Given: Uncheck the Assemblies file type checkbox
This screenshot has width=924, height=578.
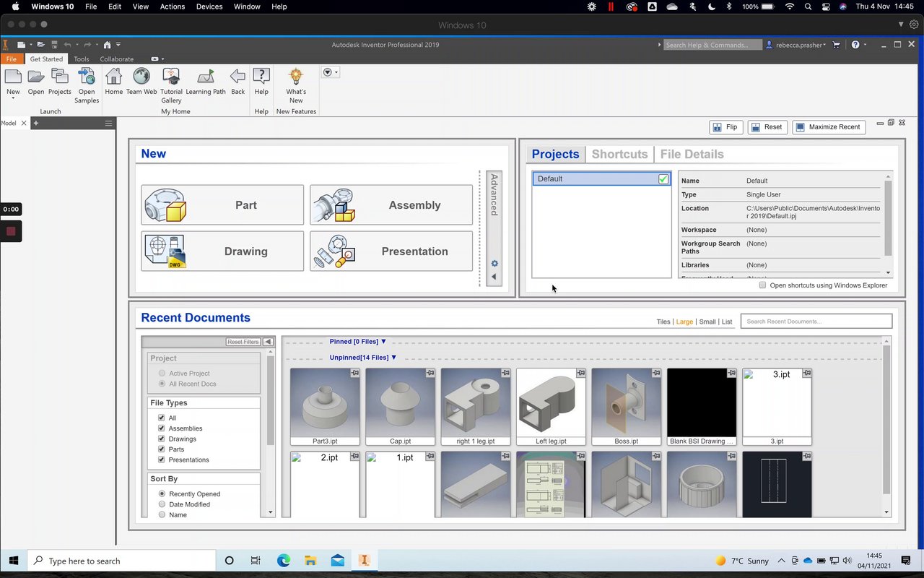Looking at the screenshot, I should [x=162, y=428].
